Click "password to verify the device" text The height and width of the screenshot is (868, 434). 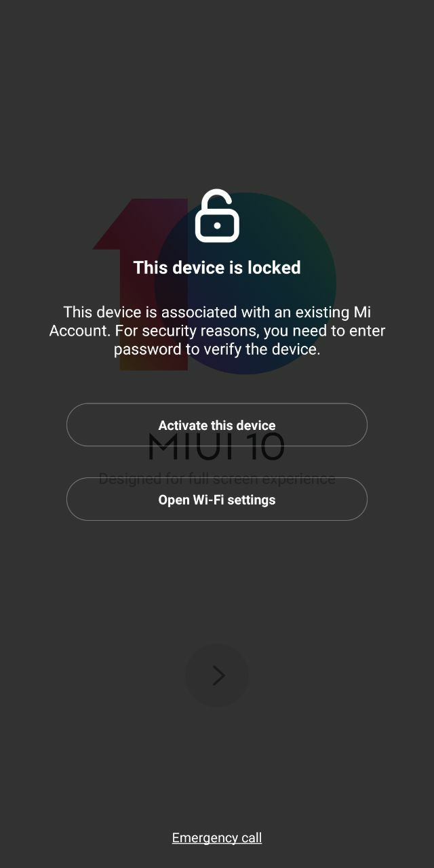coord(217,350)
